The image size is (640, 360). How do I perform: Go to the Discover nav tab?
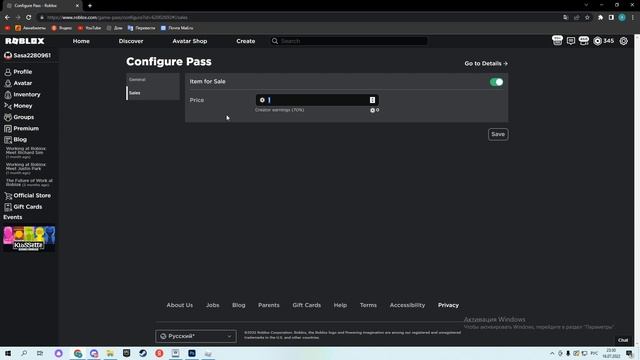[131, 41]
